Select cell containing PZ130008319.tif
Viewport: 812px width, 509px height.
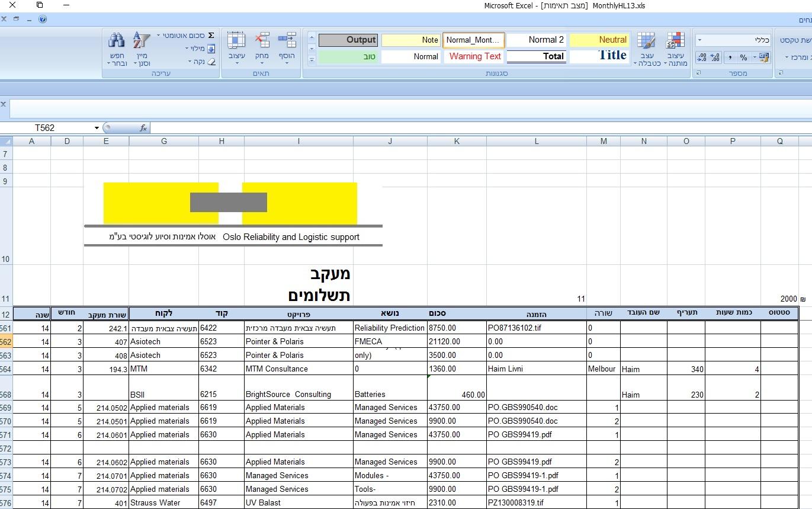click(x=537, y=502)
